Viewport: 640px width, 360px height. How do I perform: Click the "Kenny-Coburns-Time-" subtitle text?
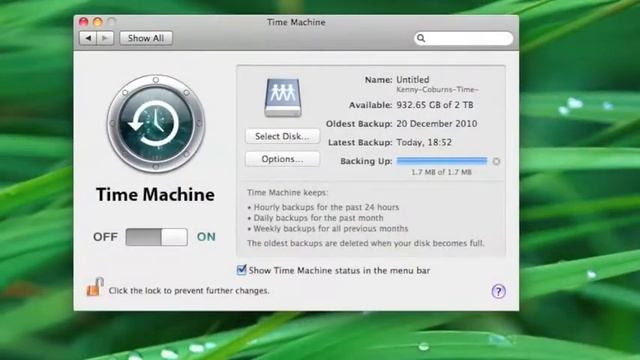pyautogui.click(x=437, y=89)
